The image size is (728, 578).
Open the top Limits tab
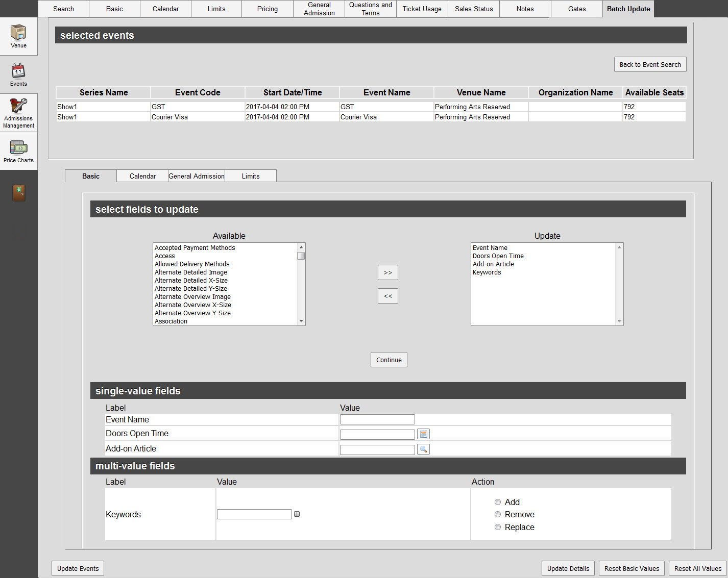point(216,9)
